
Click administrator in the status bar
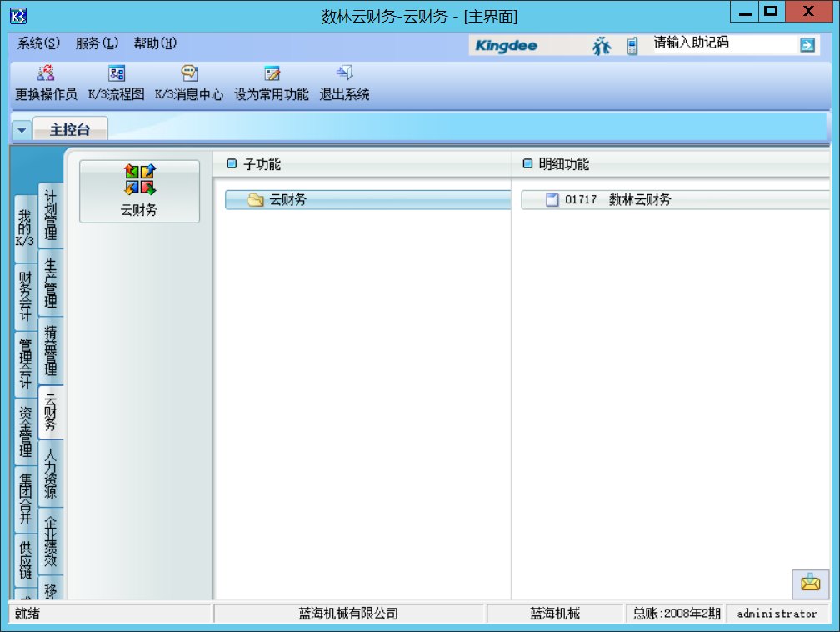pyautogui.click(x=777, y=613)
